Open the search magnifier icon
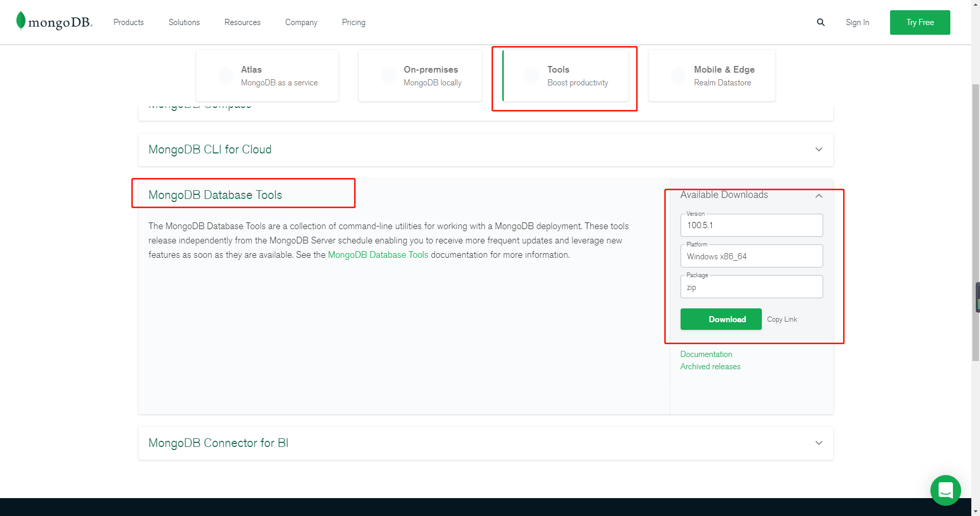980x516 pixels. 821,22
